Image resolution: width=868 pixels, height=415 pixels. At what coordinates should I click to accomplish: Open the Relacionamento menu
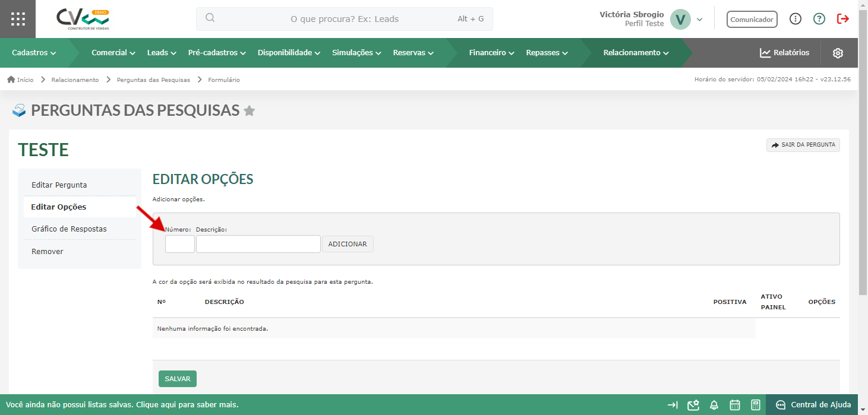(x=636, y=53)
